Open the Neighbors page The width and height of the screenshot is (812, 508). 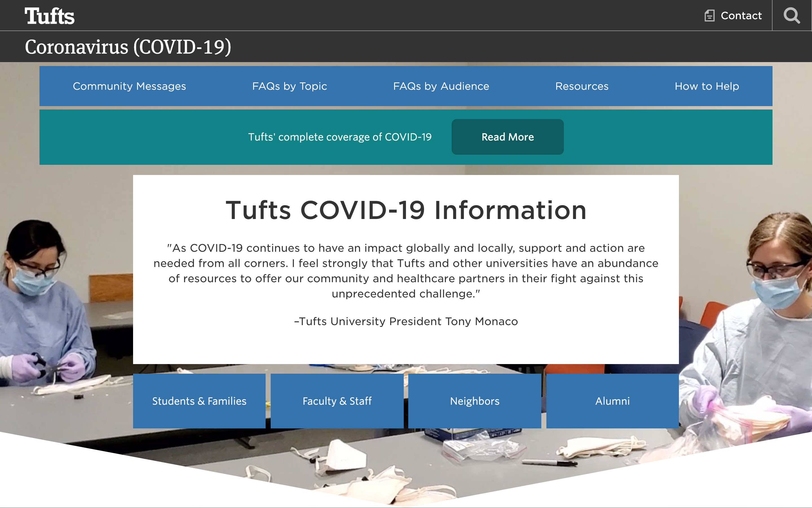[x=475, y=401]
